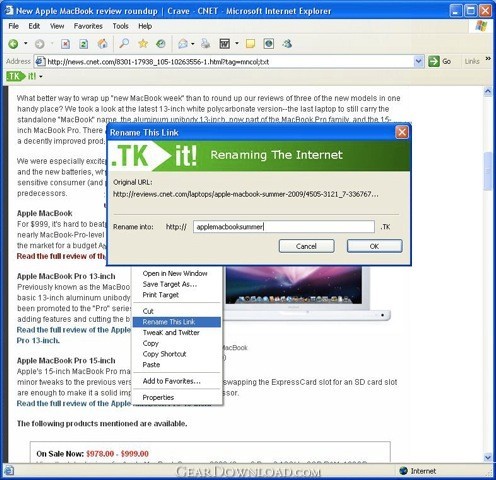
Task: Click the MacBook laptop image
Action: [307, 293]
